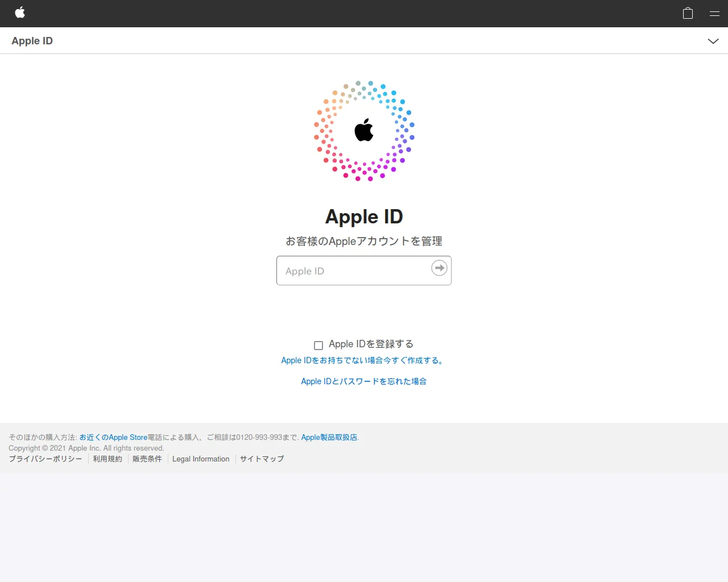
Task: Click inside the Apple ID input field
Action: (x=353, y=271)
